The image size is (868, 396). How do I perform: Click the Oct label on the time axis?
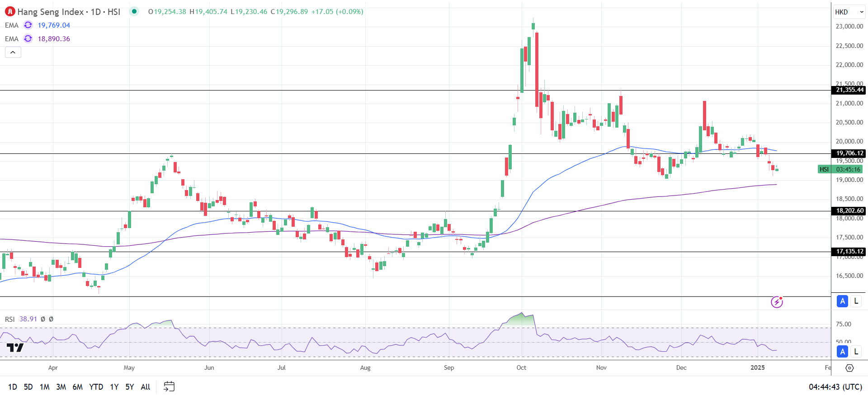pos(521,367)
